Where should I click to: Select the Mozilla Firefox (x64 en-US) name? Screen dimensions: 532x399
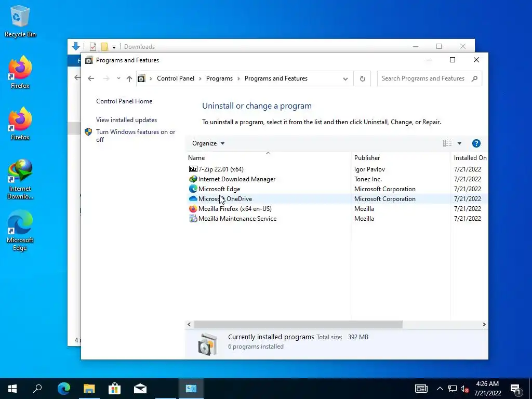235,209
